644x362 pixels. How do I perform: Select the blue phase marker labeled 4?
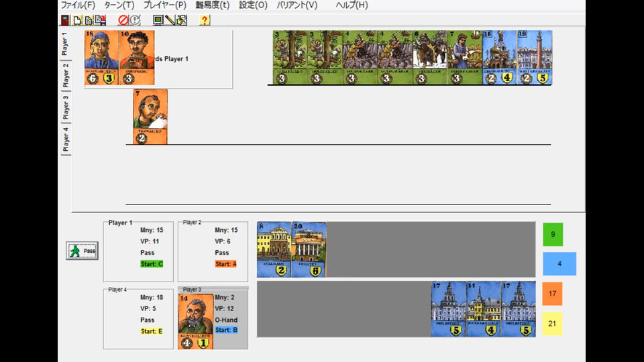point(559,263)
